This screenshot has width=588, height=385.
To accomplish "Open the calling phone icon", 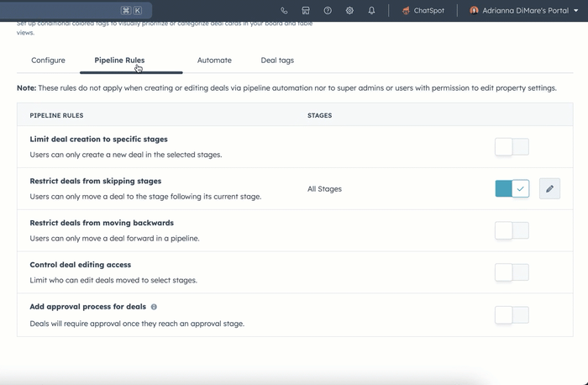I will [x=284, y=10].
